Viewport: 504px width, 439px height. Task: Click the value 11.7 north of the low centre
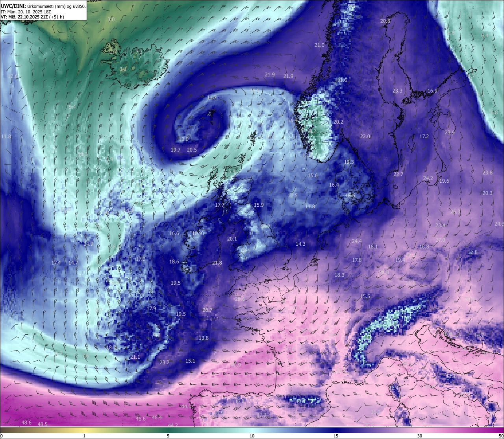coord(212,97)
